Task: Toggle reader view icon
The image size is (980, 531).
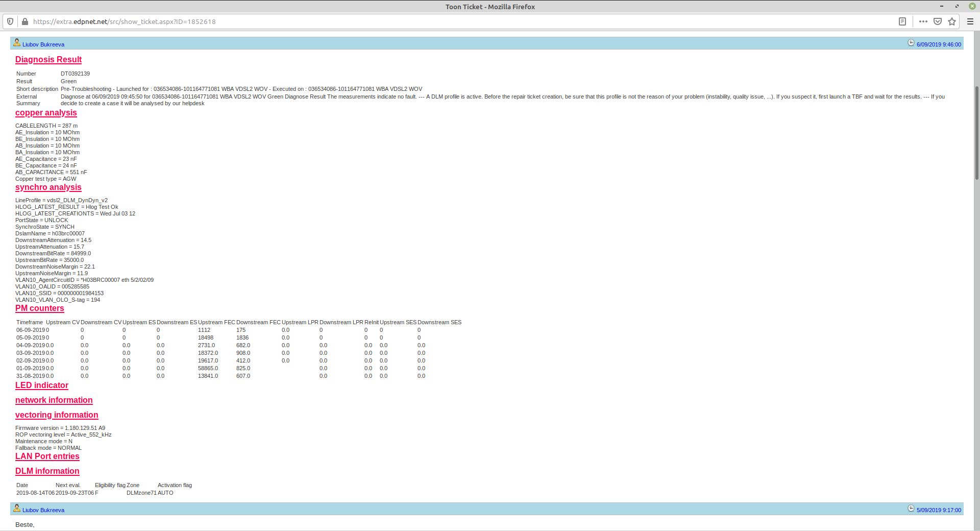Action: click(902, 21)
